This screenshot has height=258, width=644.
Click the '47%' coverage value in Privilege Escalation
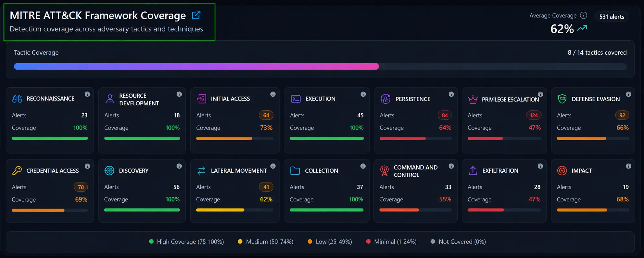pyautogui.click(x=535, y=128)
